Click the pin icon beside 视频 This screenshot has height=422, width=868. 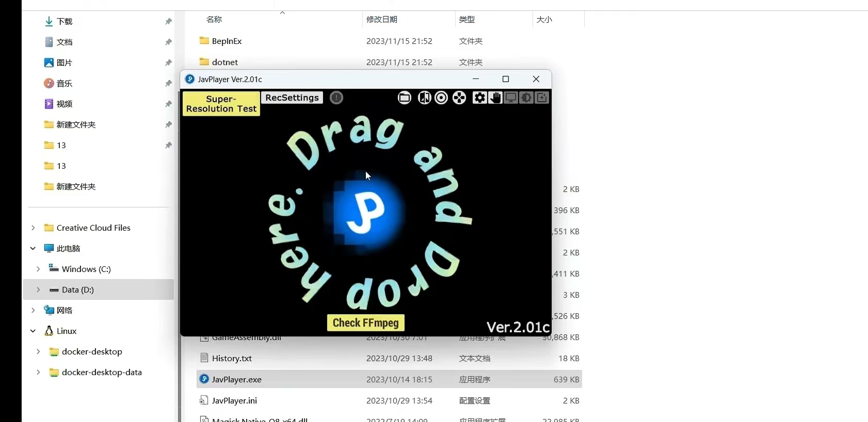point(168,104)
